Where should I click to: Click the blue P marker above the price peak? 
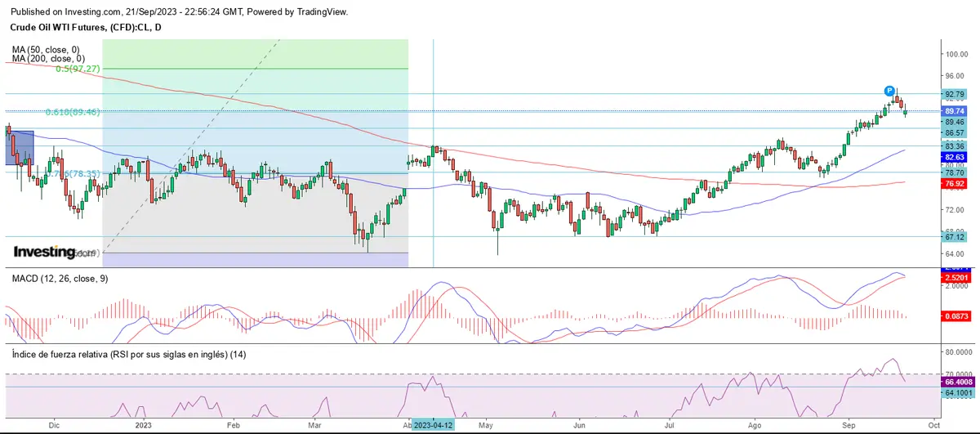click(x=889, y=90)
